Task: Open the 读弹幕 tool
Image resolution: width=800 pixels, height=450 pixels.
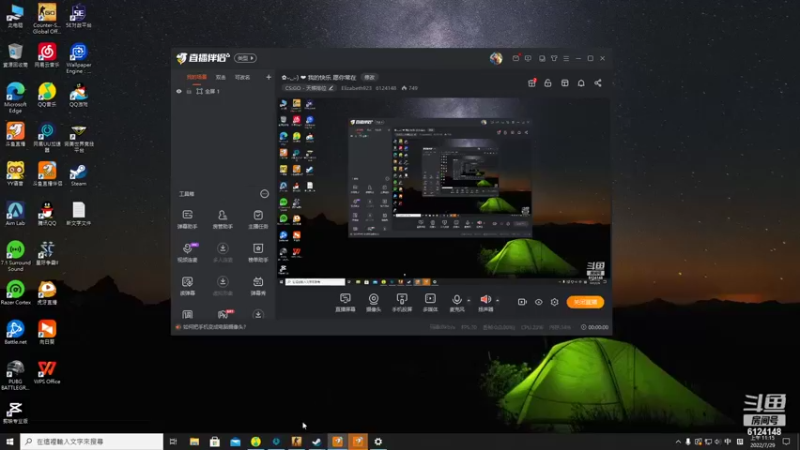Action: tap(187, 286)
